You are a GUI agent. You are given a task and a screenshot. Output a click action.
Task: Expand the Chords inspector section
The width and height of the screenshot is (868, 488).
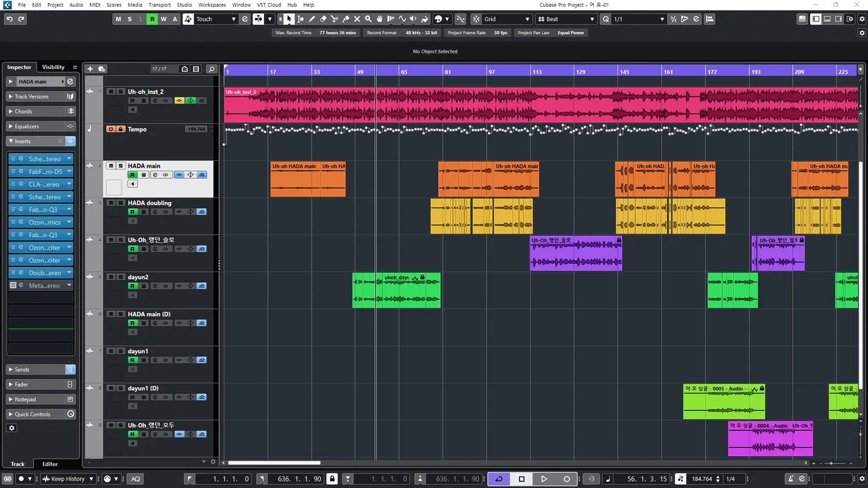point(41,111)
